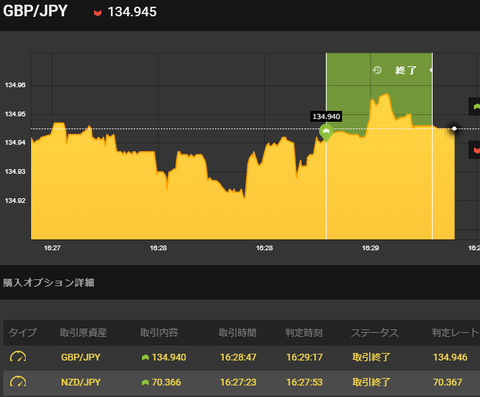Click the gauge icon in NZD/JPY row
This screenshot has width=480, height=397.
tap(18, 382)
